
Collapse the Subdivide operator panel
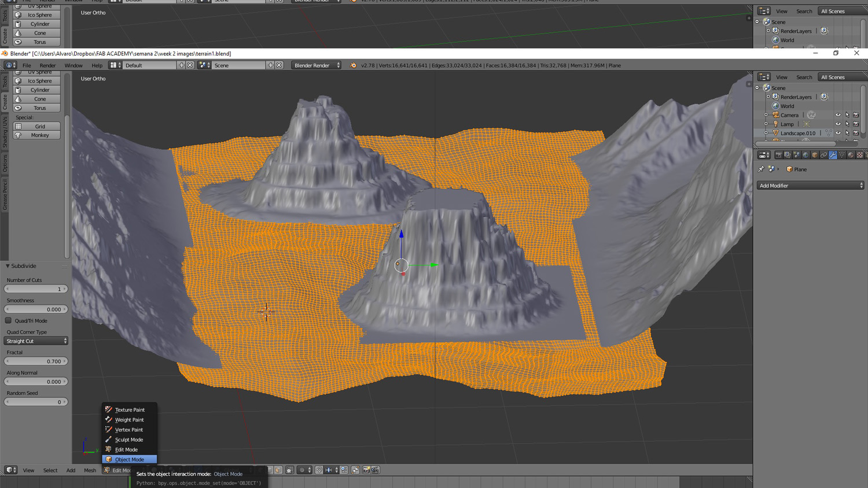[8, 266]
